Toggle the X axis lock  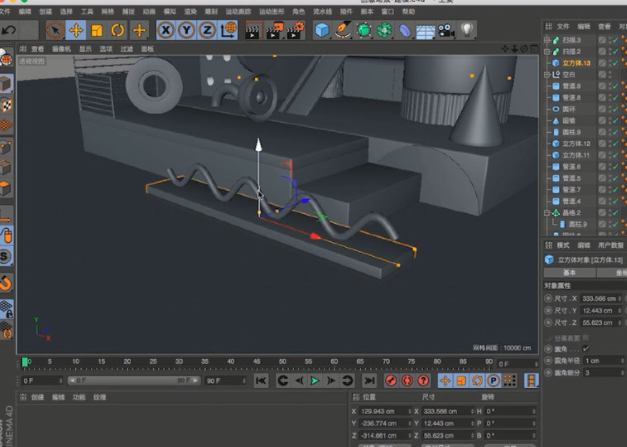click(166, 30)
